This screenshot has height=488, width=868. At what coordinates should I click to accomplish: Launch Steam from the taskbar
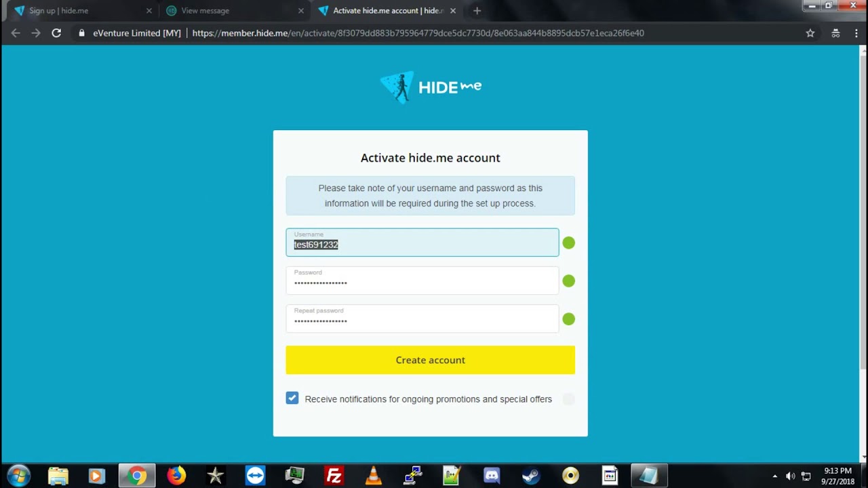click(x=531, y=476)
